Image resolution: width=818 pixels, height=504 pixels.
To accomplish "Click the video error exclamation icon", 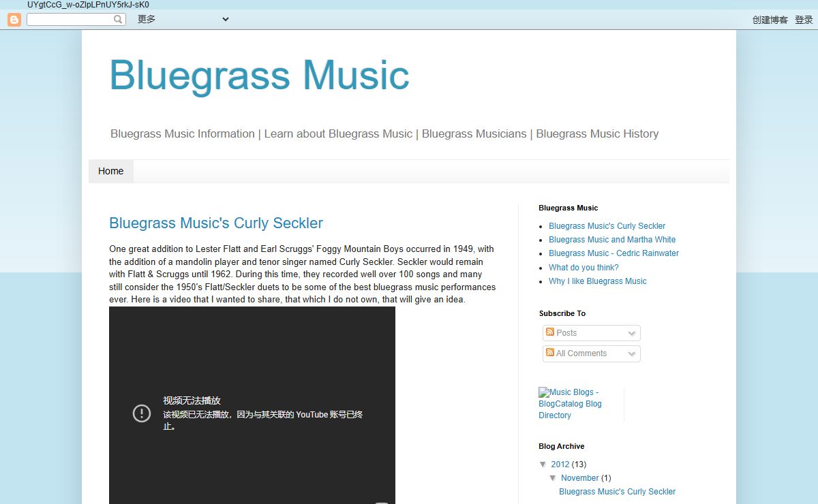I will [141, 413].
